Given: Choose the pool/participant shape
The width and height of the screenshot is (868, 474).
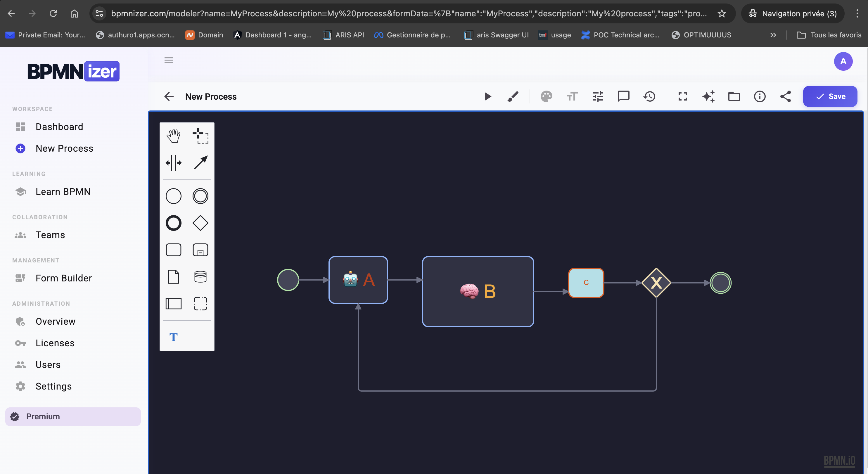Looking at the screenshot, I should 173,304.
